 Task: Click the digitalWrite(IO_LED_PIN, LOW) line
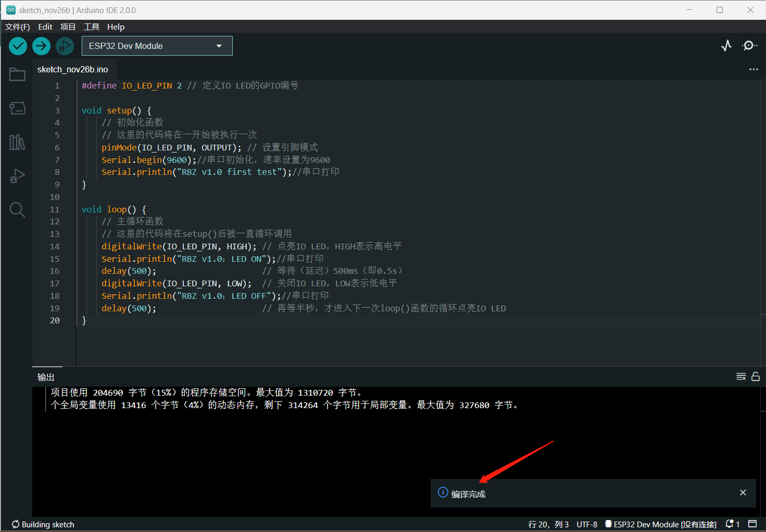click(249, 283)
